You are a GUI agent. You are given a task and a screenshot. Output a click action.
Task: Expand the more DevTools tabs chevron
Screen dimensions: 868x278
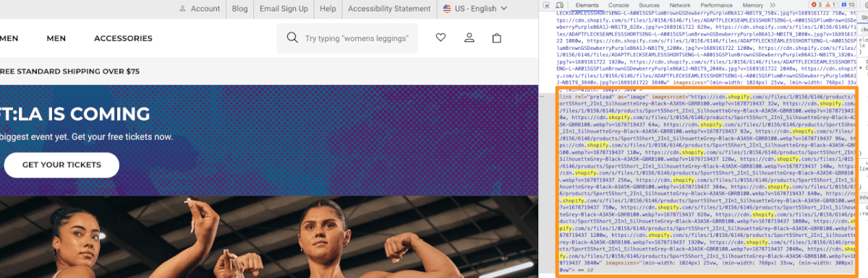point(773,5)
